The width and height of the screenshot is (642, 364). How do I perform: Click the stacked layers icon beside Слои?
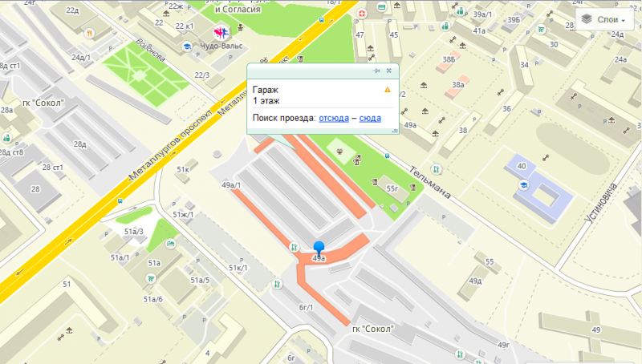pos(587,19)
